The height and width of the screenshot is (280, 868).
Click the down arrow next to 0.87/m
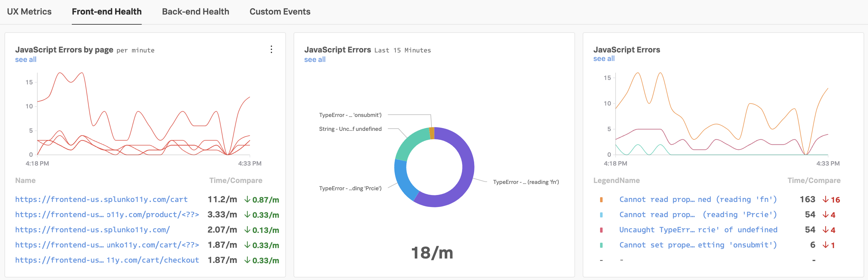click(x=247, y=199)
